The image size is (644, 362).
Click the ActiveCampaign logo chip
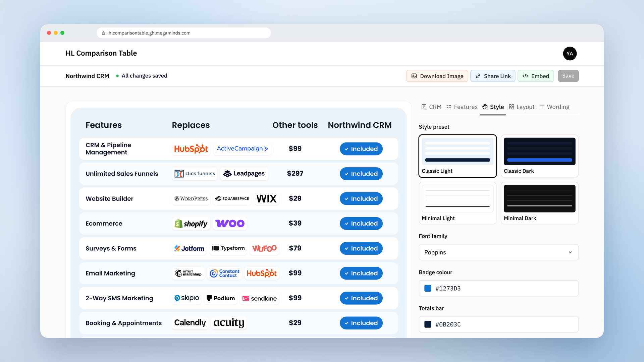[242, 149]
